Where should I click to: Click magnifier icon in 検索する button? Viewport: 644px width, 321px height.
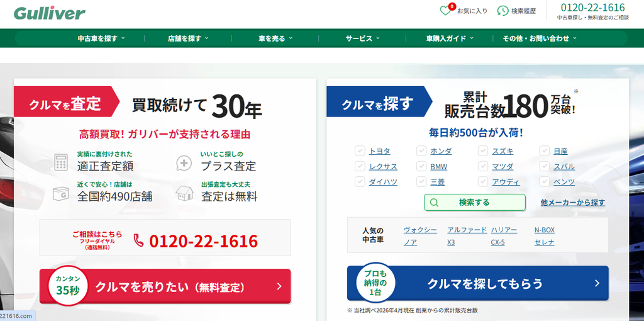click(x=434, y=203)
